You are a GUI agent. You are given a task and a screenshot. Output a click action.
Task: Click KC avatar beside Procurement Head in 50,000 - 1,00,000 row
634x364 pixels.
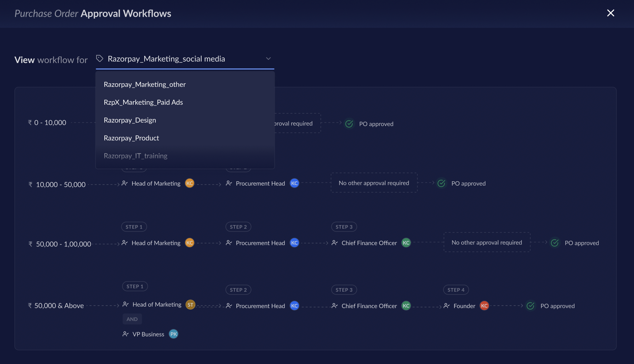pyautogui.click(x=294, y=243)
